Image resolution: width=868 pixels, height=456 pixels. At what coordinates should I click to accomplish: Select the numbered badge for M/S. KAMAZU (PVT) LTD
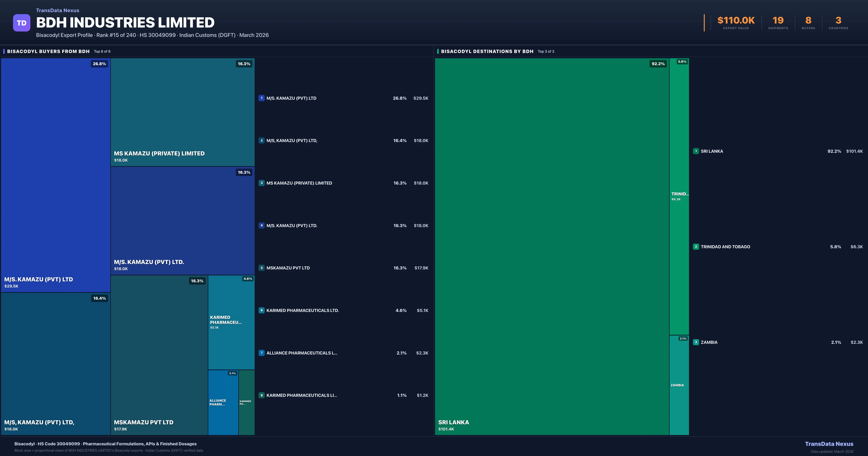click(262, 98)
